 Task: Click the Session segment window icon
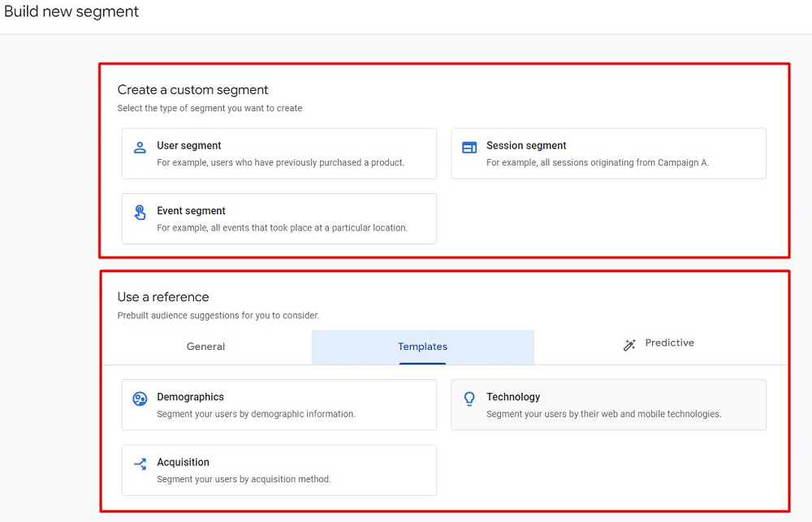(x=469, y=148)
